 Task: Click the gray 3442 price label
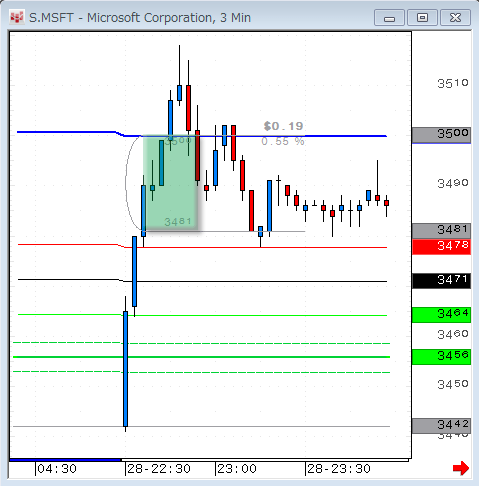441,426
